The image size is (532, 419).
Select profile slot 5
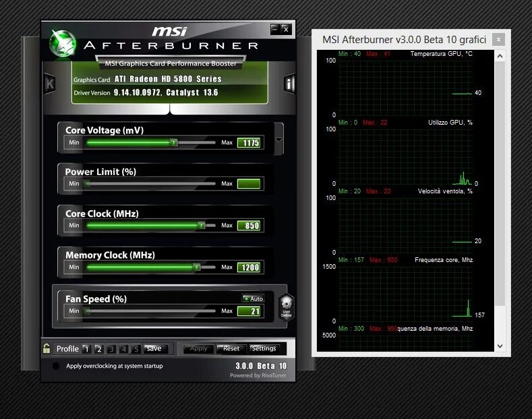136,349
